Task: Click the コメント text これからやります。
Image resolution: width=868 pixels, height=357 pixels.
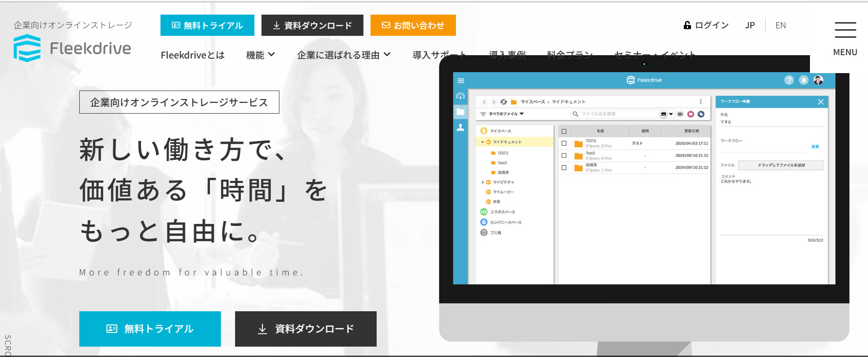Action: [x=736, y=181]
